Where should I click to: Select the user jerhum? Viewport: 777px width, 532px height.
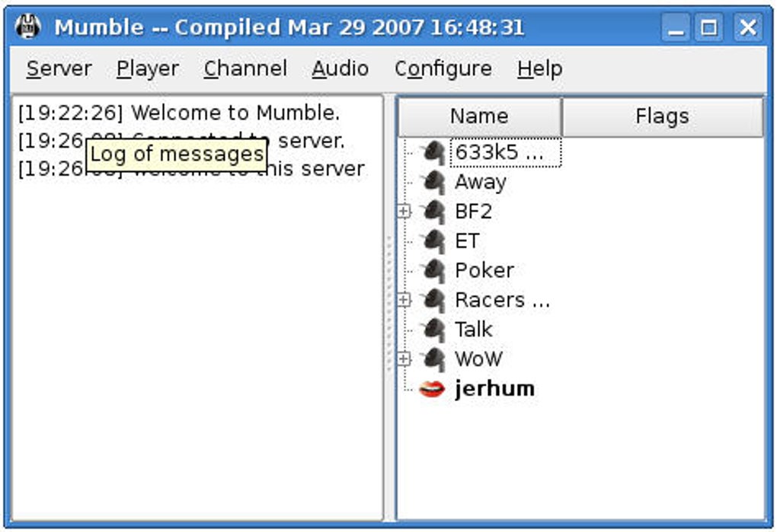click(494, 389)
